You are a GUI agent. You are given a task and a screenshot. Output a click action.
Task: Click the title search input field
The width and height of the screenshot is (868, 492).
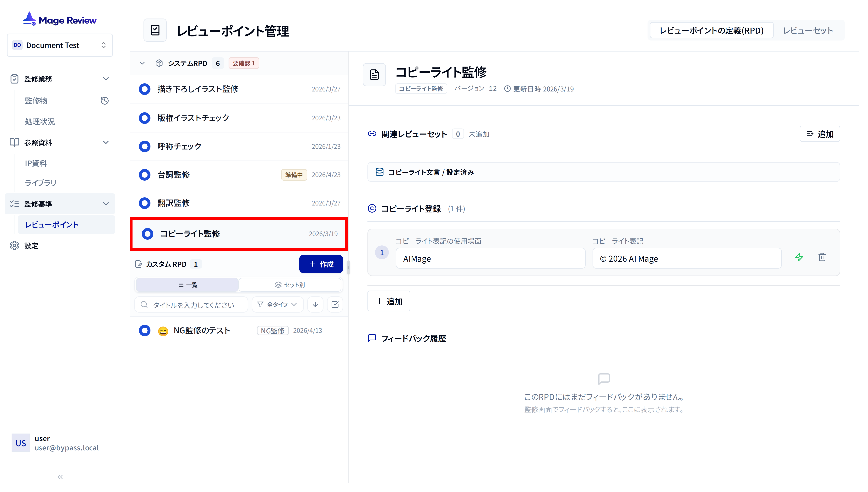tap(191, 304)
